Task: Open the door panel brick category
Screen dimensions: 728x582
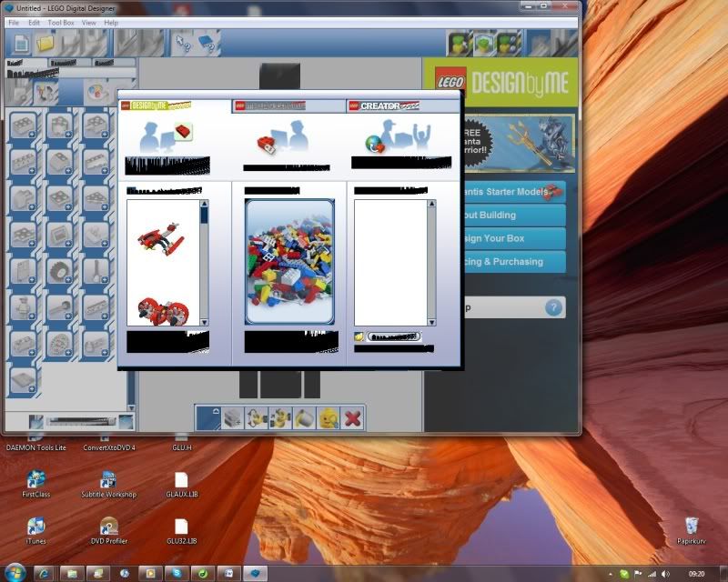Action: point(24,272)
